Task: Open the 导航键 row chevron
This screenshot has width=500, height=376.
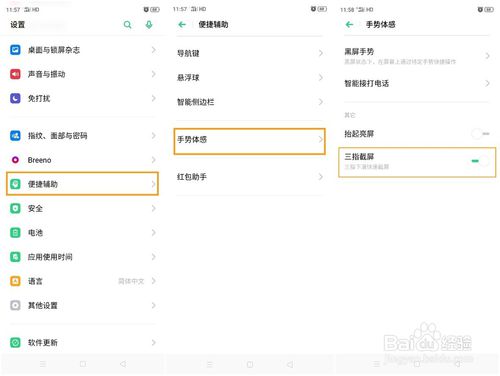Action: pyautogui.click(x=321, y=53)
